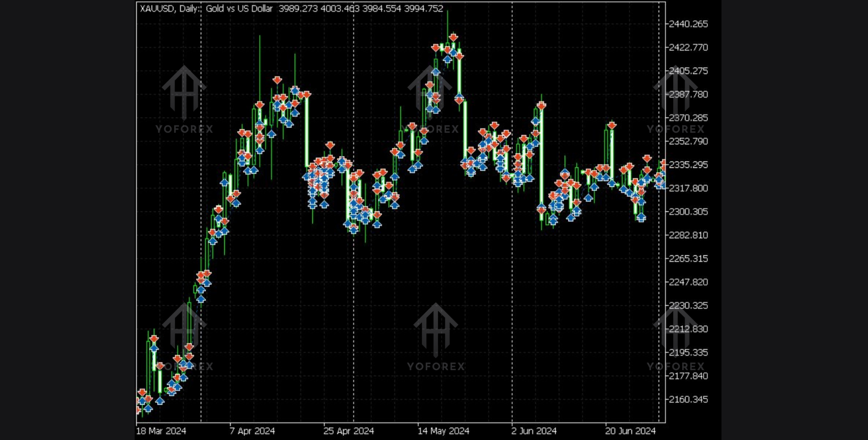Select the topmost red sell arrow near 7 Apr 2024

tap(277, 81)
